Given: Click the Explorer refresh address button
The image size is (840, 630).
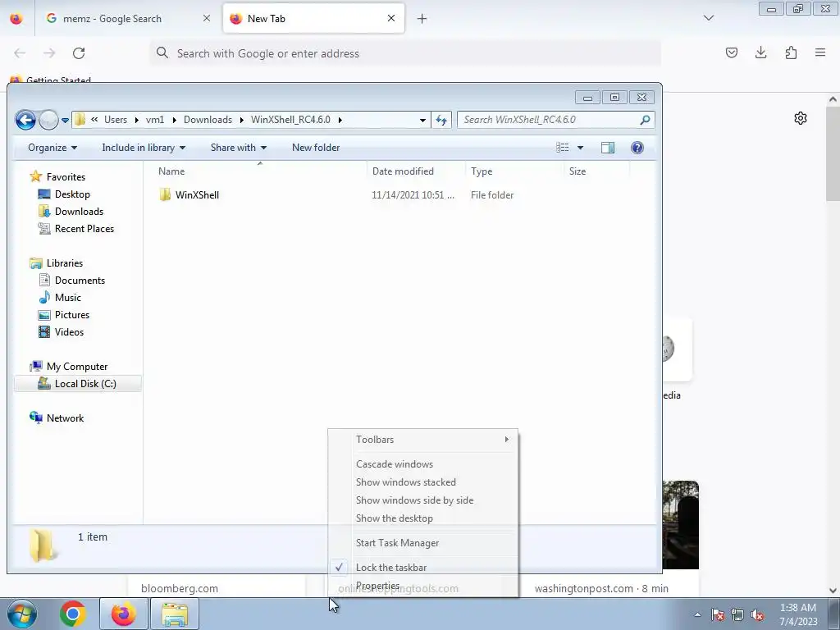Looking at the screenshot, I should click(x=441, y=120).
